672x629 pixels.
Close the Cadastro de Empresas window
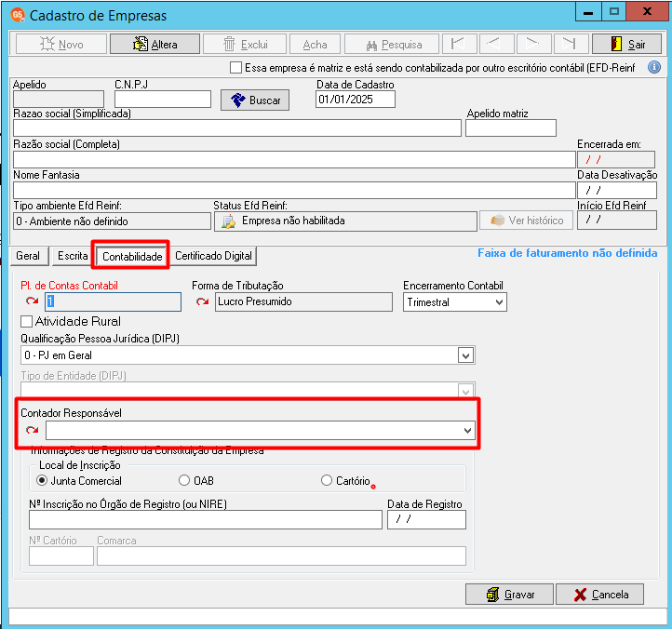pos(647,11)
